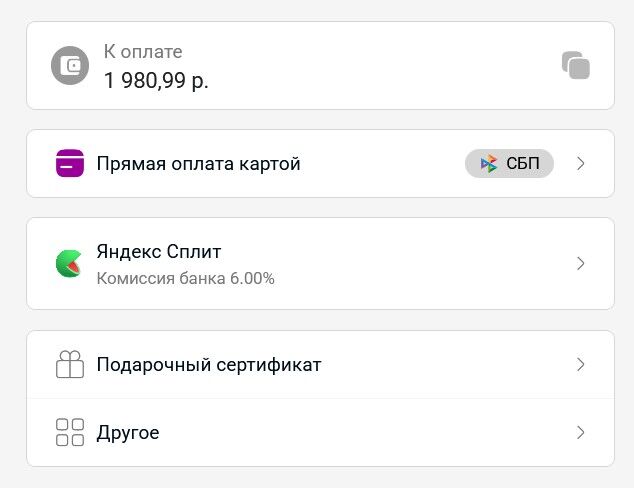Viewport: 634px width, 488px height.
Task: Copy the payment amount with copy icon
Action: 575,66
